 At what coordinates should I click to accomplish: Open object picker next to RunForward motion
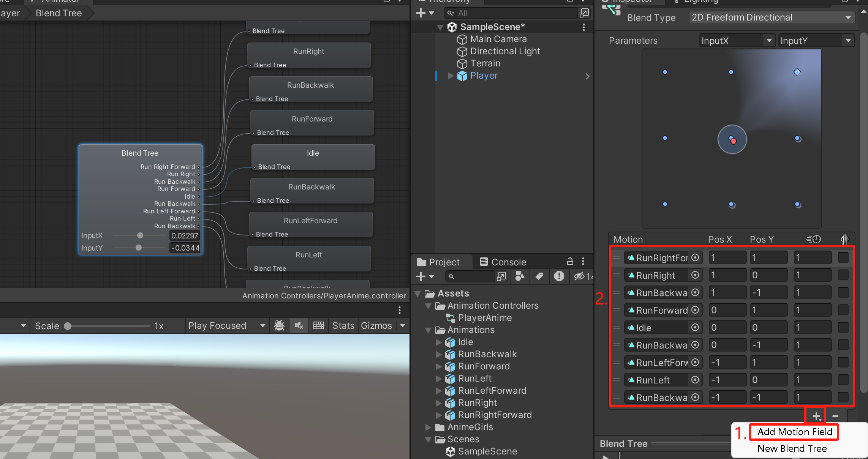point(695,310)
